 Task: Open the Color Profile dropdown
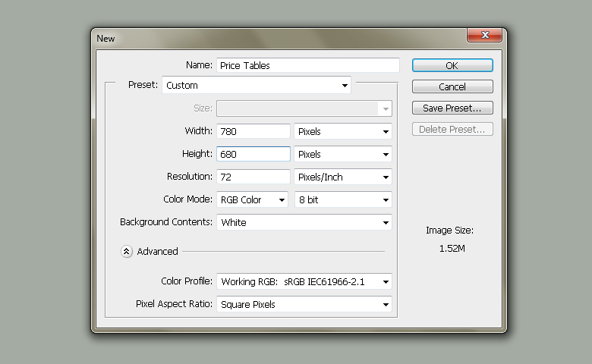click(x=304, y=282)
